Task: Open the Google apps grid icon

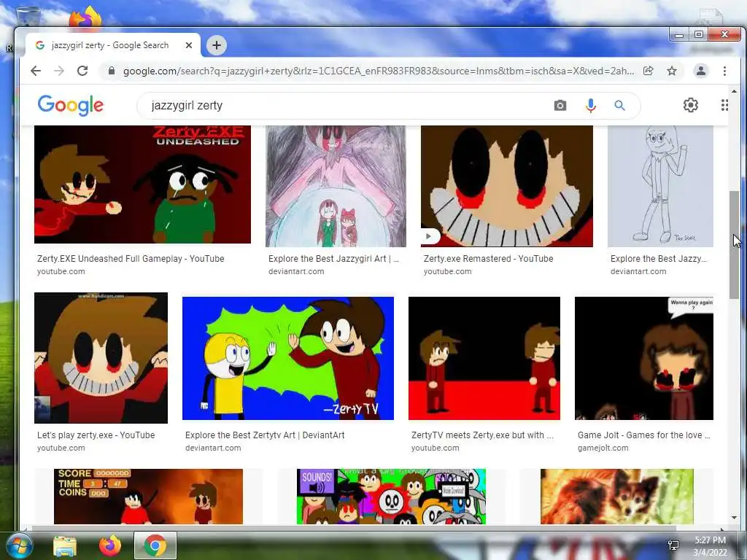Action: click(x=724, y=105)
